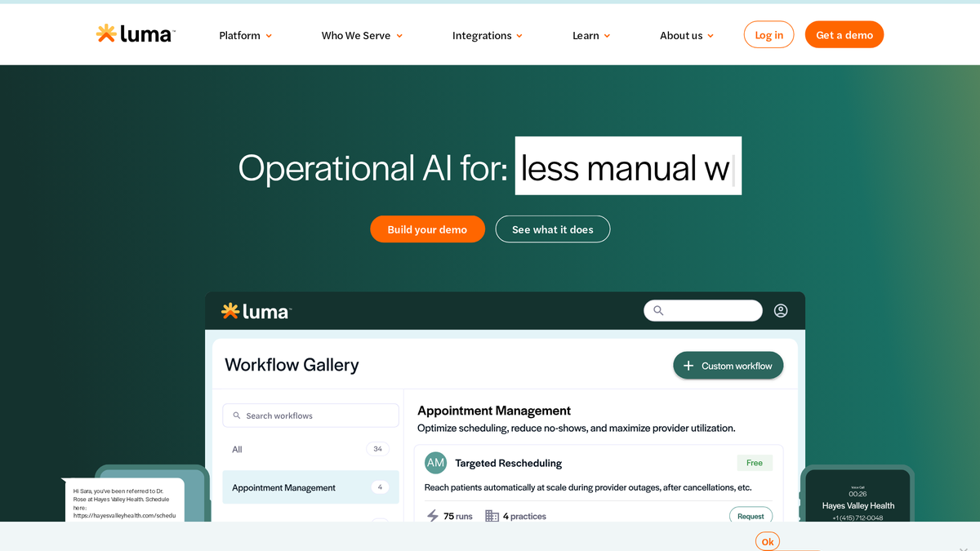Click the building practices icon
The image size is (980, 551).
point(492,516)
